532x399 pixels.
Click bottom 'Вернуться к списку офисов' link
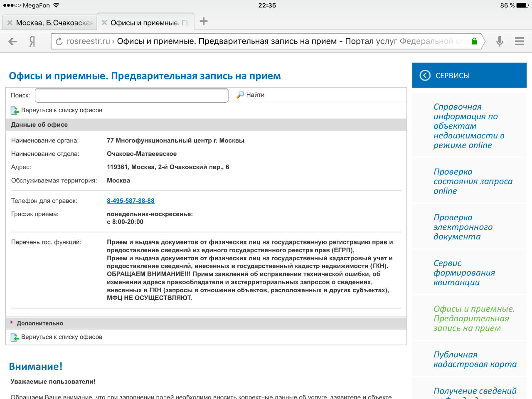coord(61,337)
